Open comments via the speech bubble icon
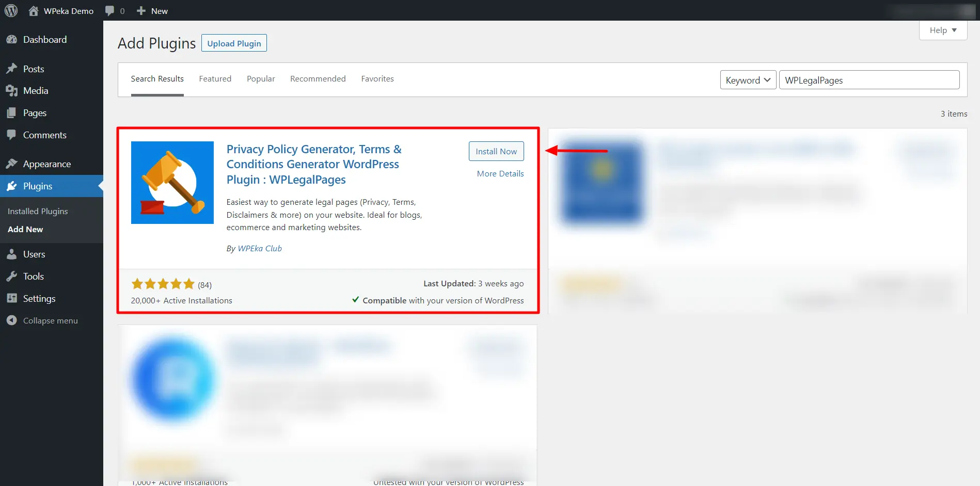This screenshot has height=486, width=980. tap(110, 10)
